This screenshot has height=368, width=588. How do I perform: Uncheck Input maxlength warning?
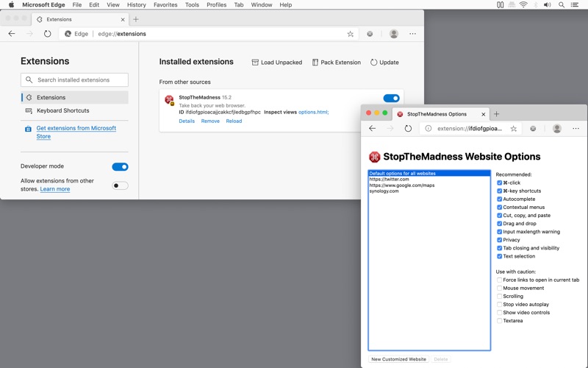pos(500,232)
